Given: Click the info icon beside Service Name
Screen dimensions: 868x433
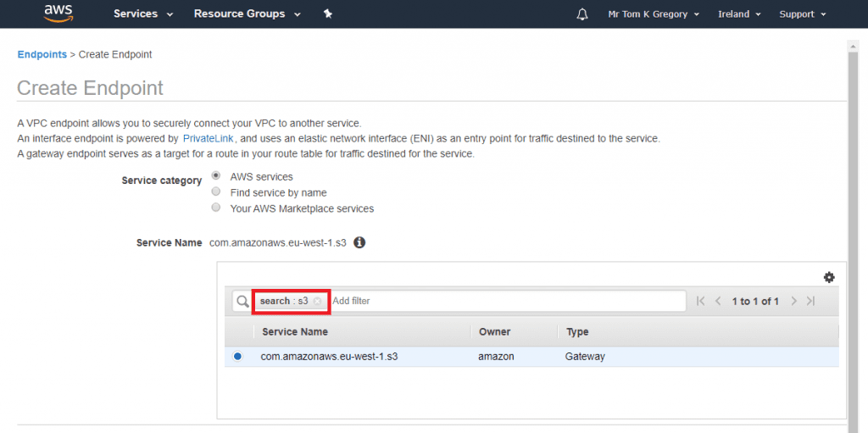Looking at the screenshot, I should coord(359,242).
